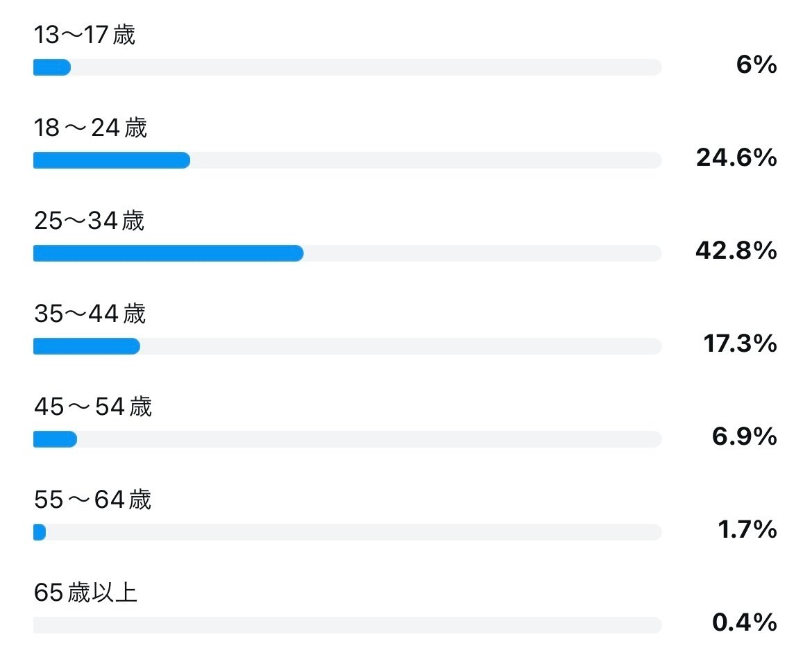Click the 42.8% percentage value
This screenshot has height=664, width=812.
(736, 250)
